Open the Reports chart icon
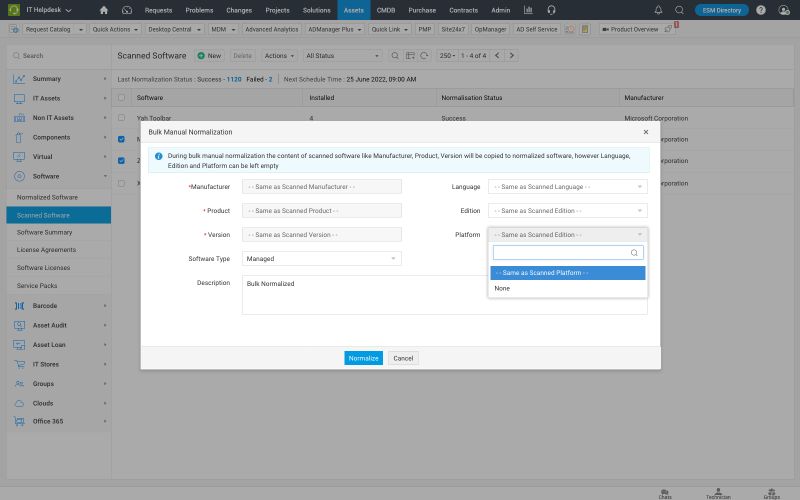The height and width of the screenshot is (500, 800). pyautogui.click(x=528, y=10)
